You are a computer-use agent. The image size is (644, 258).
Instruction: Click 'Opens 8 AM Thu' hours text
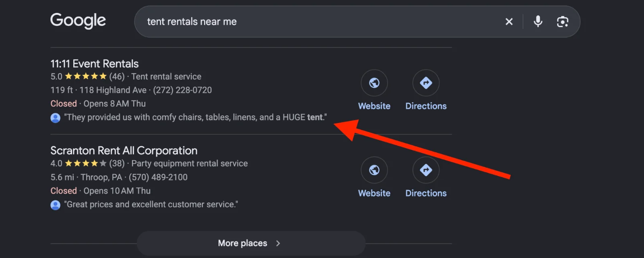pos(114,104)
